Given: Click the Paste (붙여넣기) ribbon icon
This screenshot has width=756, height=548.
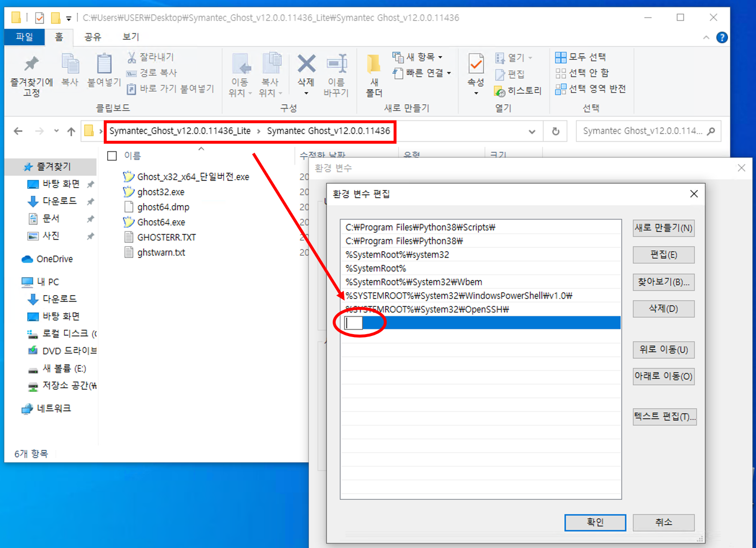Looking at the screenshot, I should tap(104, 64).
